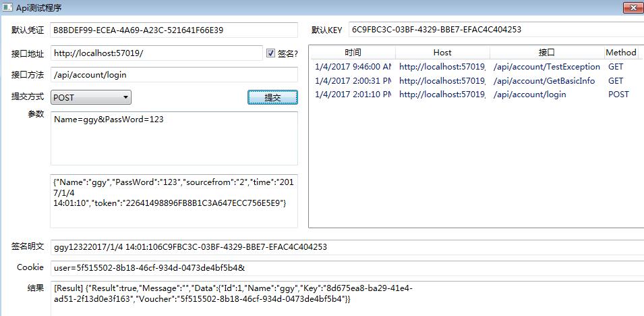Click the 参数 Name=ggy&PassWord=123 textbox
Viewport: 644px width, 316px height.
pyautogui.click(x=173, y=138)
